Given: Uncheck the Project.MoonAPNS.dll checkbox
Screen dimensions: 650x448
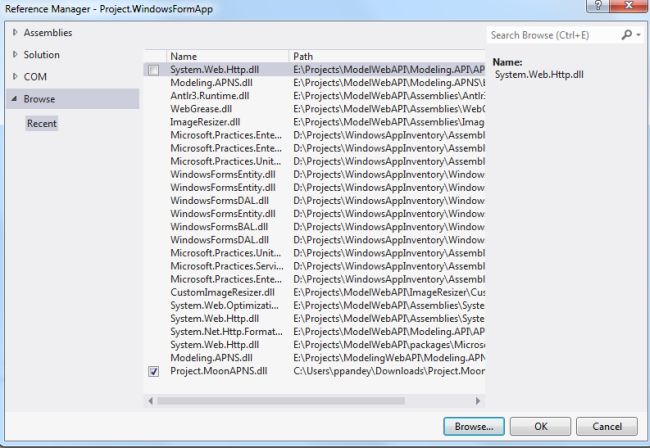Looking at the screenshot, I should [153, 371].
